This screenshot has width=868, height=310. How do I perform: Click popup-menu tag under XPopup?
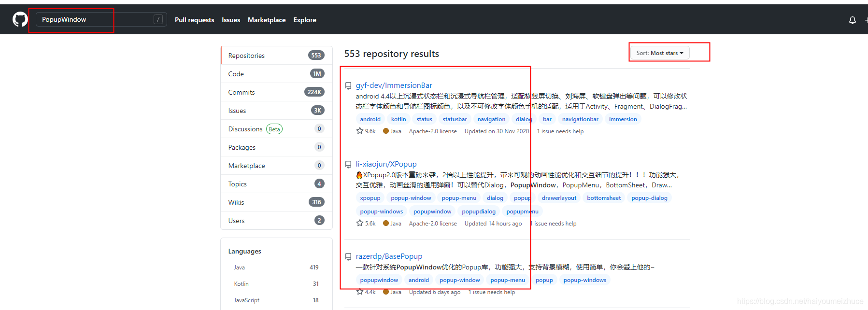[459, 198]
